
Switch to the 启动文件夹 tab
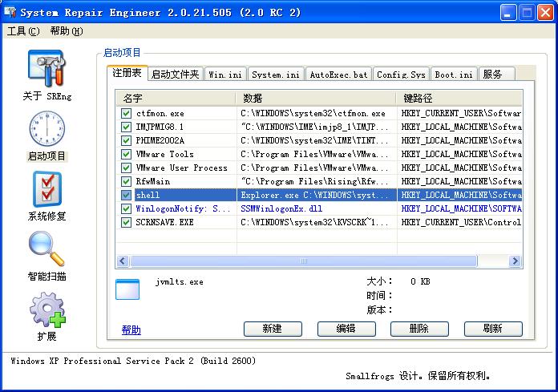[x=176, y=75]
